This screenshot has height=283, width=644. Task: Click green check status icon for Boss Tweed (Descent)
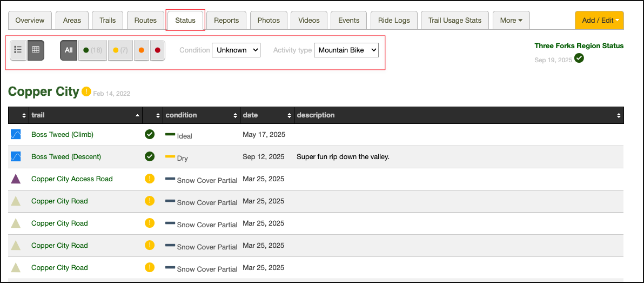click(150, 156)
